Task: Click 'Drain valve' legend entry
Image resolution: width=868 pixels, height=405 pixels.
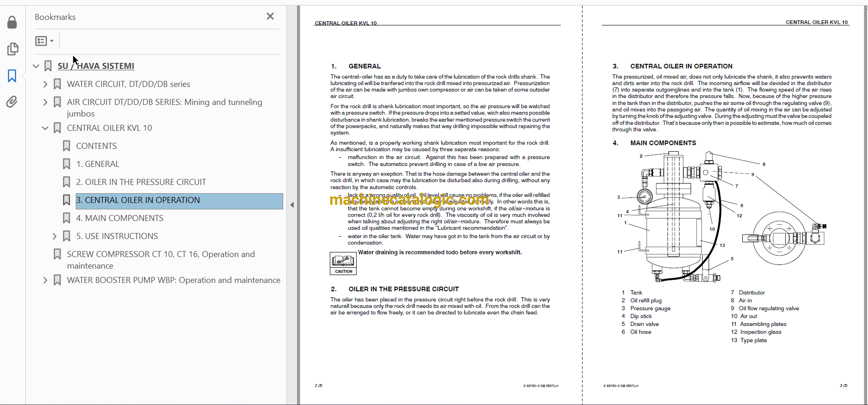Action: coord(644,324)
